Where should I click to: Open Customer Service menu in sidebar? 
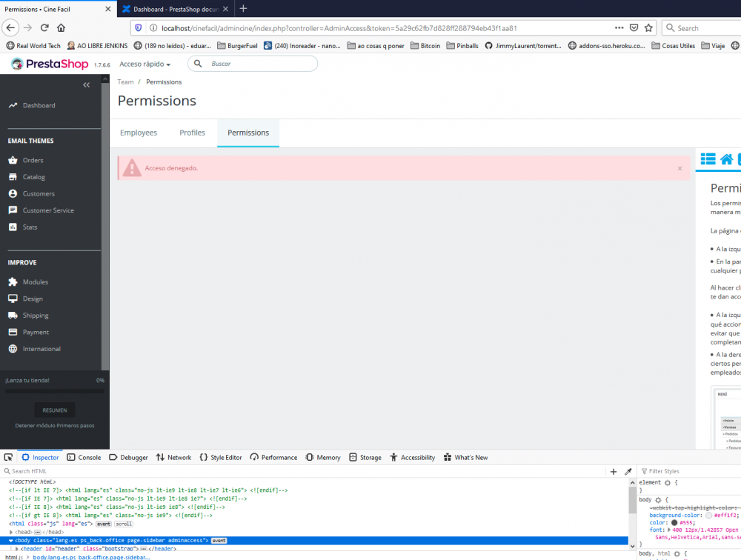point(48,210)
